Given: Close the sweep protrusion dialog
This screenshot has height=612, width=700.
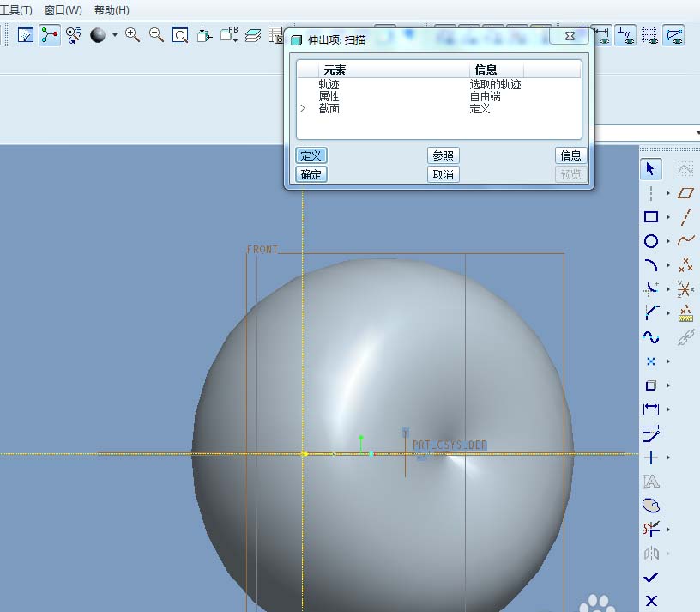Looking at the screenshot, I should tap(570, 36).
